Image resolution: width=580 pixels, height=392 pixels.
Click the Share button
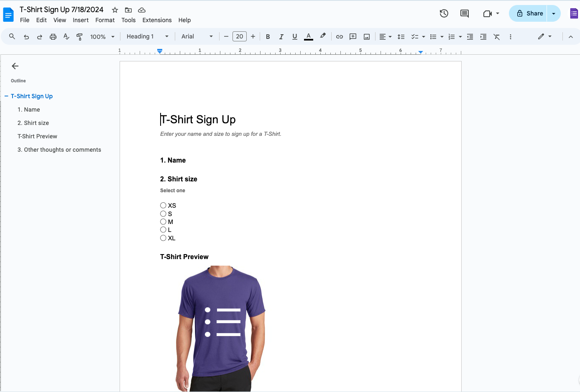click(528, 13)
